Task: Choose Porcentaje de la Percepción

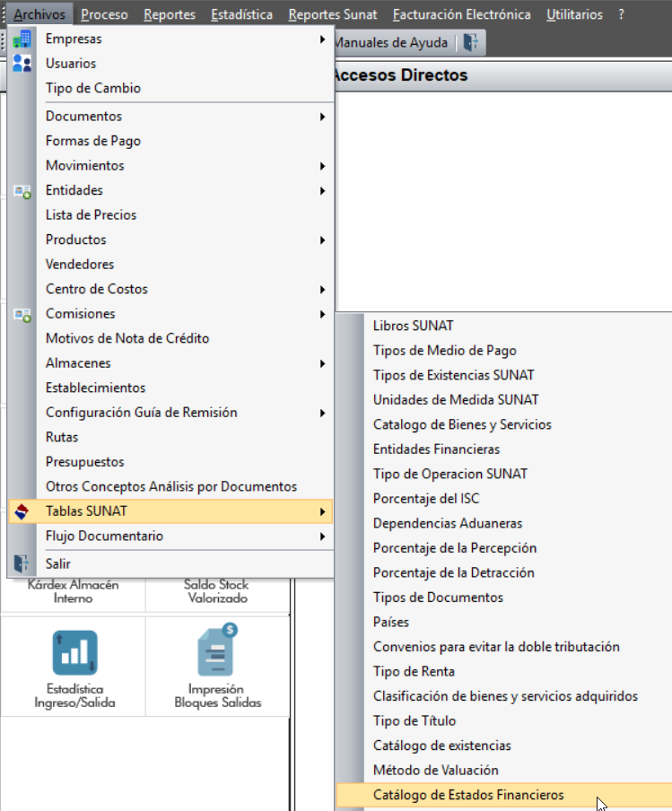Action: (x=504, y=548)
